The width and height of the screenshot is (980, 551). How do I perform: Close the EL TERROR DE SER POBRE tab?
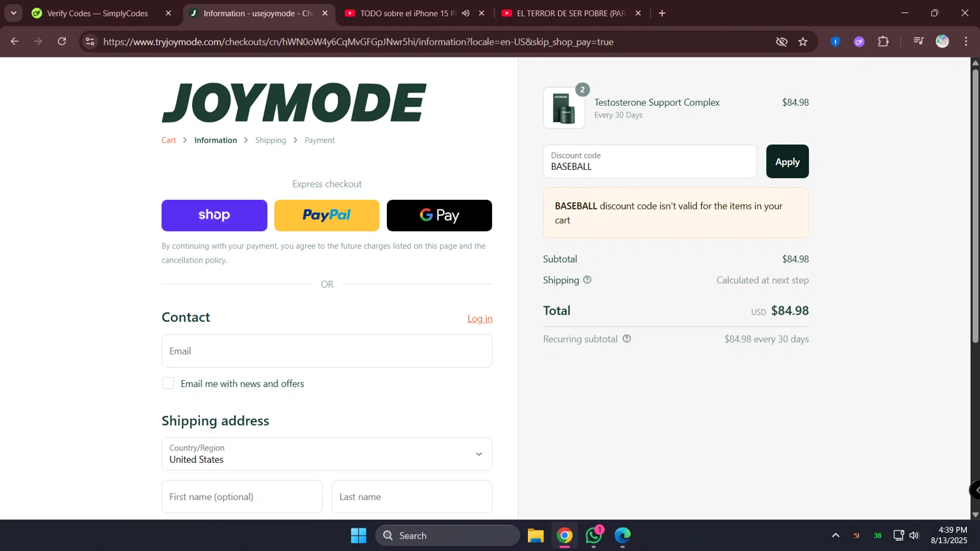tap(638, 13)
